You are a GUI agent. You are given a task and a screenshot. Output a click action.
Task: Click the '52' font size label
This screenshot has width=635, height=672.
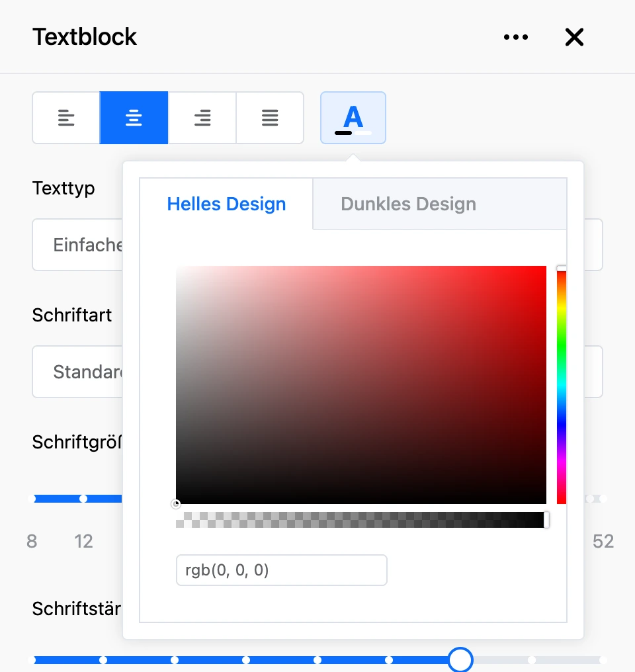603,541
